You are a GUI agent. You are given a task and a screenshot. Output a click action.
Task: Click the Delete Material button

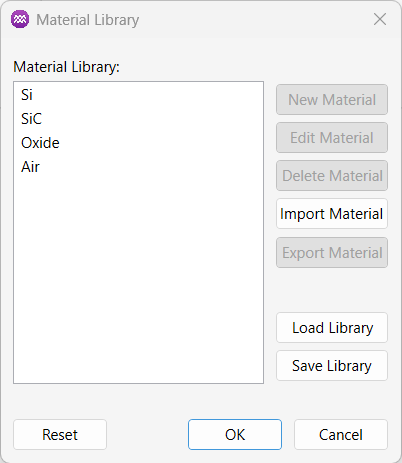[332, 176]
